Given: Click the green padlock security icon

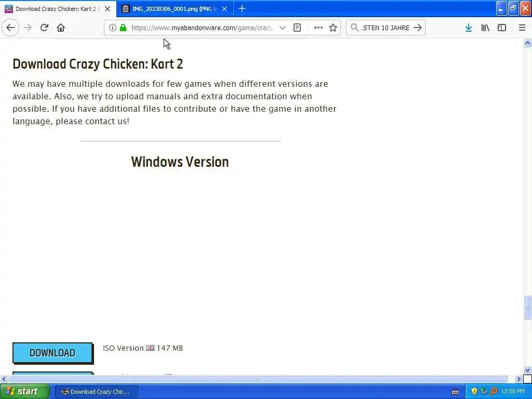Looking at the screenshot, I should click(x=123, y=28).
